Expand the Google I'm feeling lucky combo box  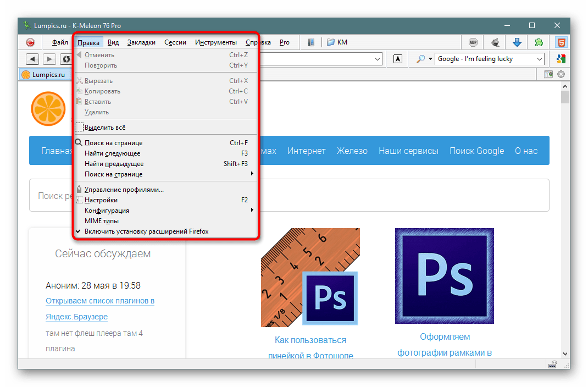click(x=539, y=59)
